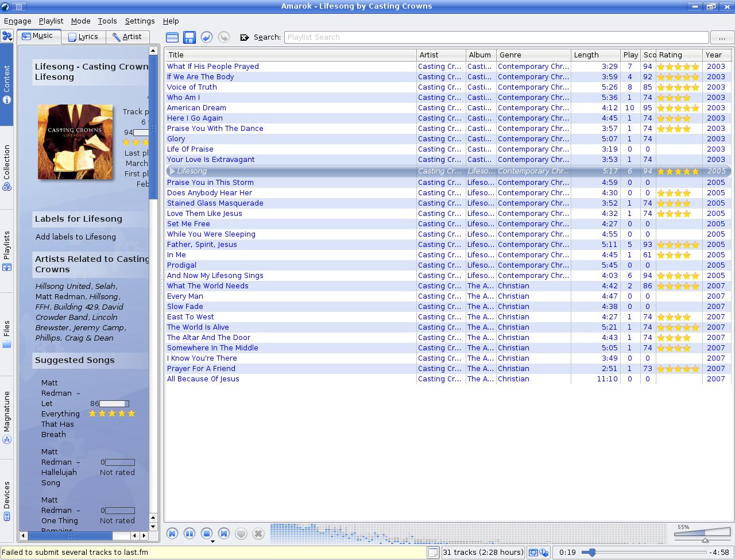Click the last.fm Ban track icon

[x=258, y=534]
